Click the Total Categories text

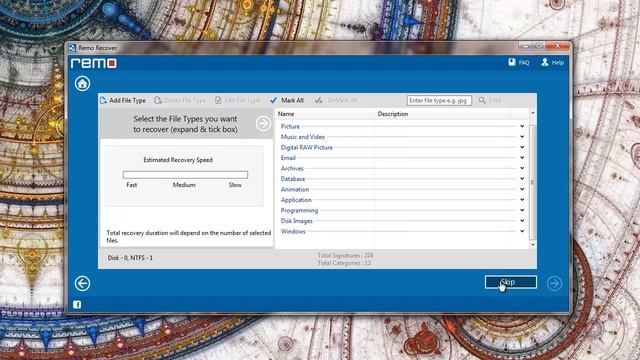(344, 263)
